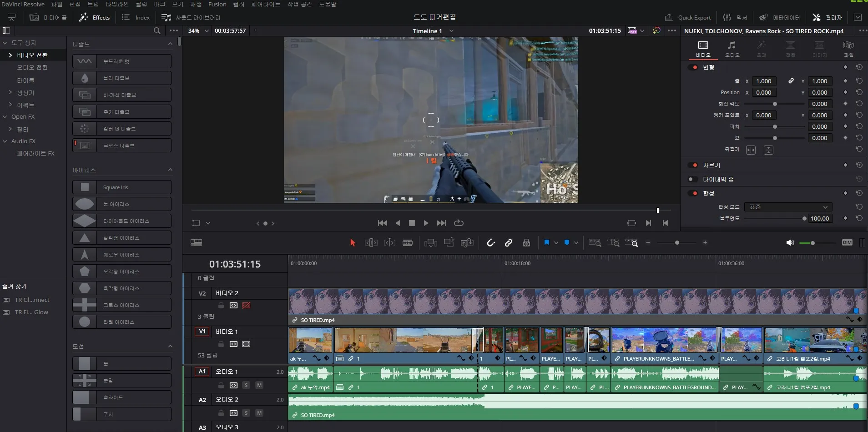The image size is (868, 432).
Task: Click the Flag marker icon
Action: click(547, 243)
